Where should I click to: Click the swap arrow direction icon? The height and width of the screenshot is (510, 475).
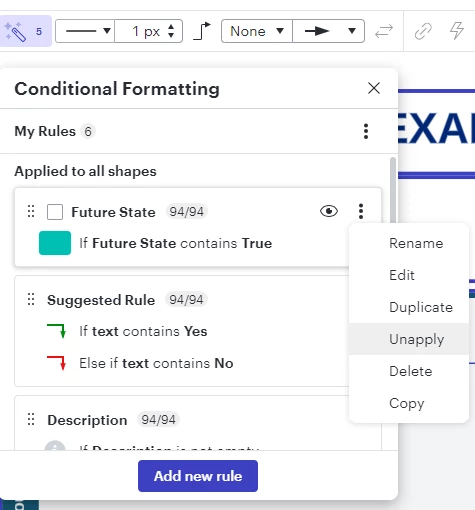pos(384,31)
